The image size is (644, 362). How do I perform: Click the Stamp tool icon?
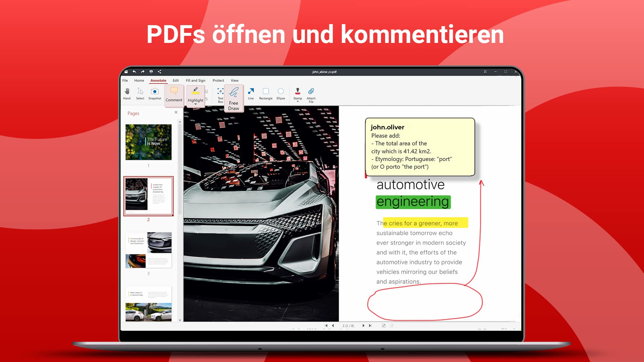[298, 92]
